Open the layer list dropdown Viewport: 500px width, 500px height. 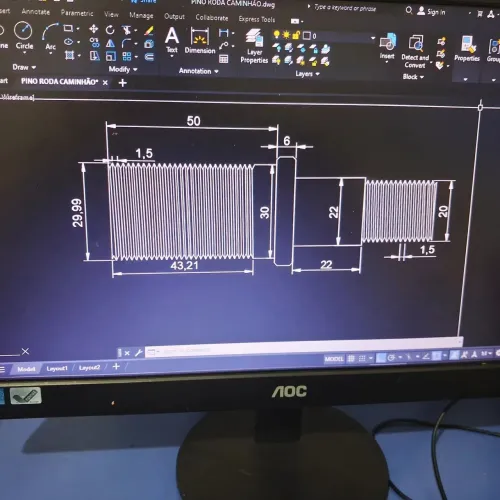tap(373, 38)
